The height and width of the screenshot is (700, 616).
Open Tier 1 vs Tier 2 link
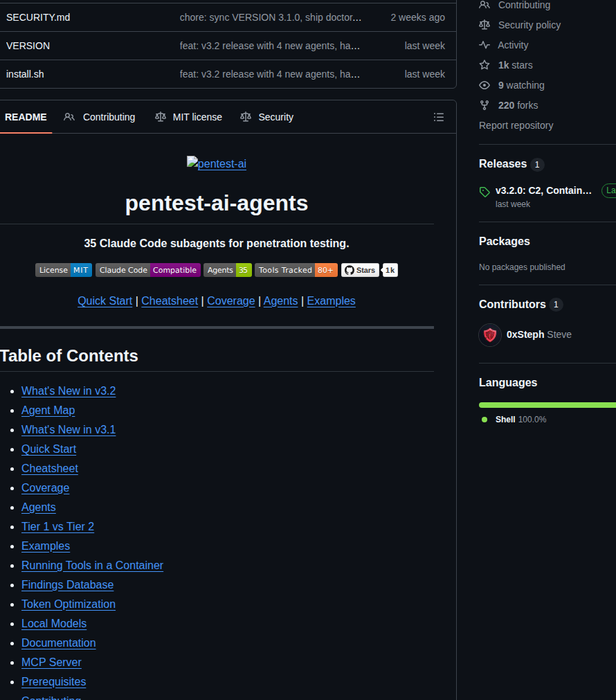pyautogui.click(x=57, y=527)
